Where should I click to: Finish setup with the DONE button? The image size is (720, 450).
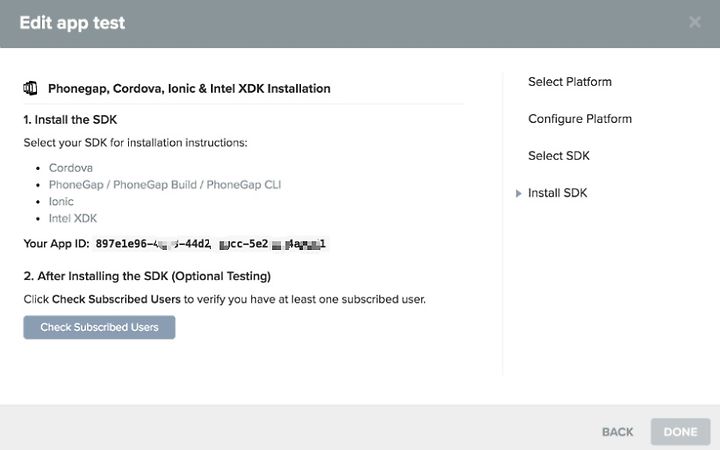point(681,432)
